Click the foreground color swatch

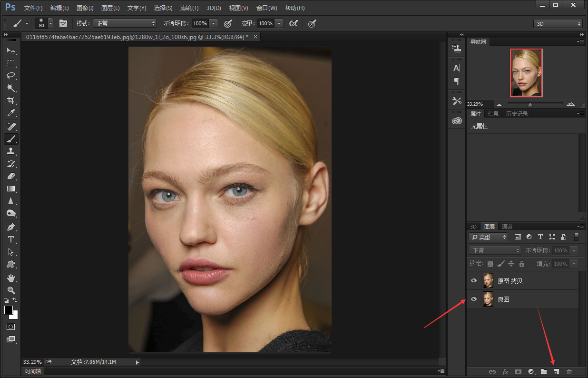9,310
